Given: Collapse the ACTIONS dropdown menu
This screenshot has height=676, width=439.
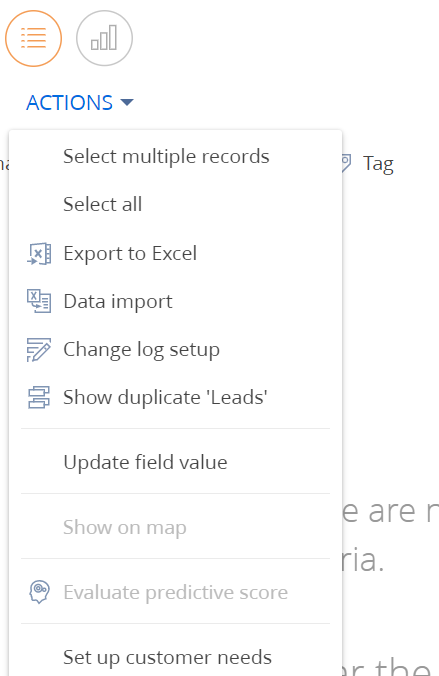Looking at the screenshot, I should 80,103.
